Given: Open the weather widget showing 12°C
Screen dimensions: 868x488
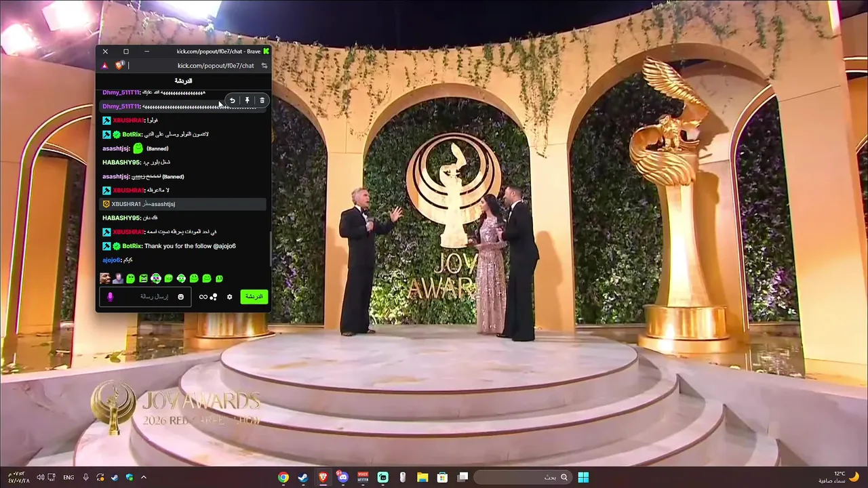Looking at the screenshot, I should (838, 477).
